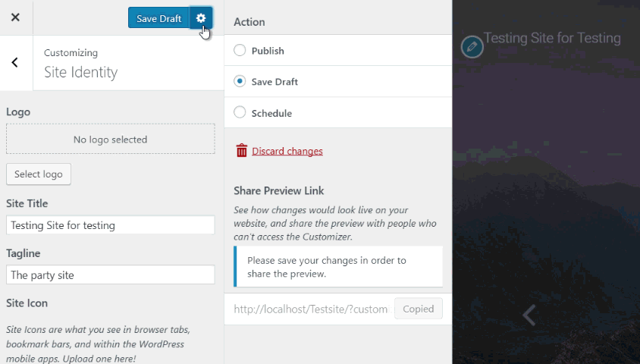Click the 'Please save your changes' notice
The image size is (640, 364).
[x=338, y=266]
